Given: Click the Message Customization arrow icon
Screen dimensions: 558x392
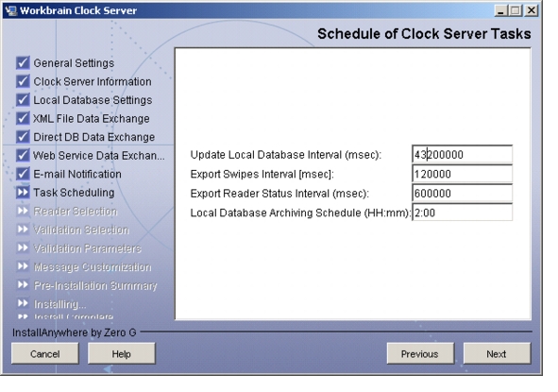Looking at the screenshot, I should [x=23, y=266].
